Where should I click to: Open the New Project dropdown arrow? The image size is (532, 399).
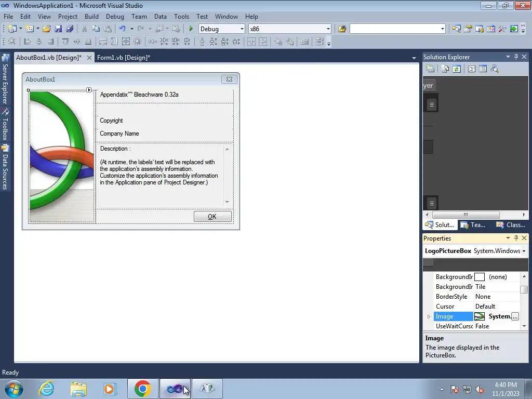(x=20, y=29)
